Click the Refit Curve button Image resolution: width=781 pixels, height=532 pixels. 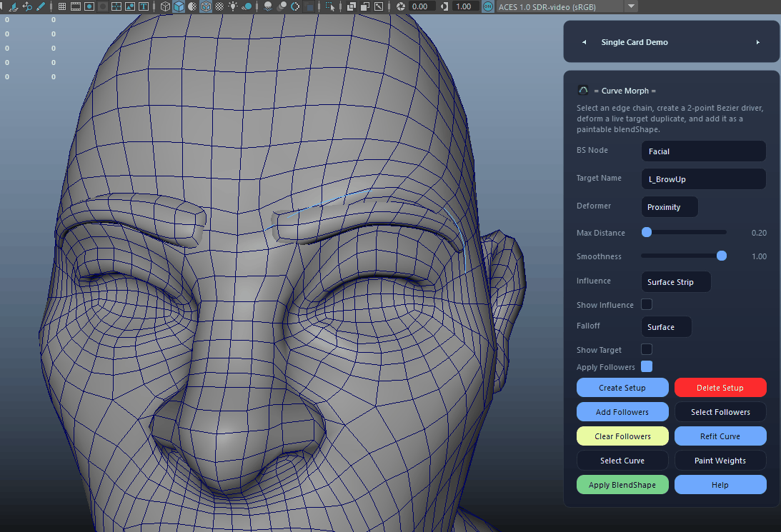point(720,436)
